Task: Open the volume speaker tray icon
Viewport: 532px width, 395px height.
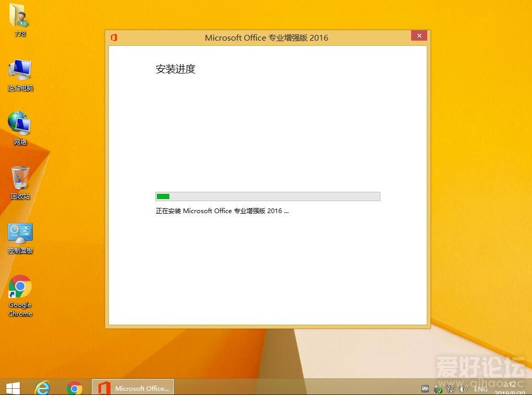Action: point(463,389)
